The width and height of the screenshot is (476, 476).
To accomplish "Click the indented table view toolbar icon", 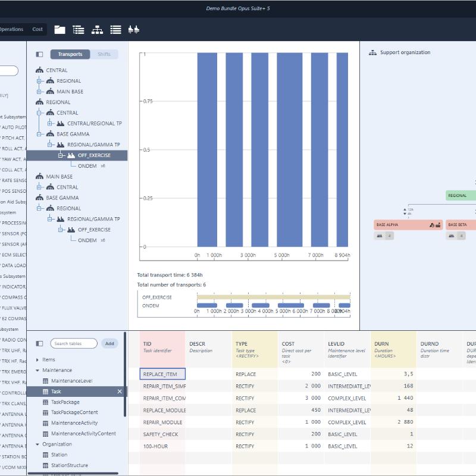I will click(x=79, y=29).
